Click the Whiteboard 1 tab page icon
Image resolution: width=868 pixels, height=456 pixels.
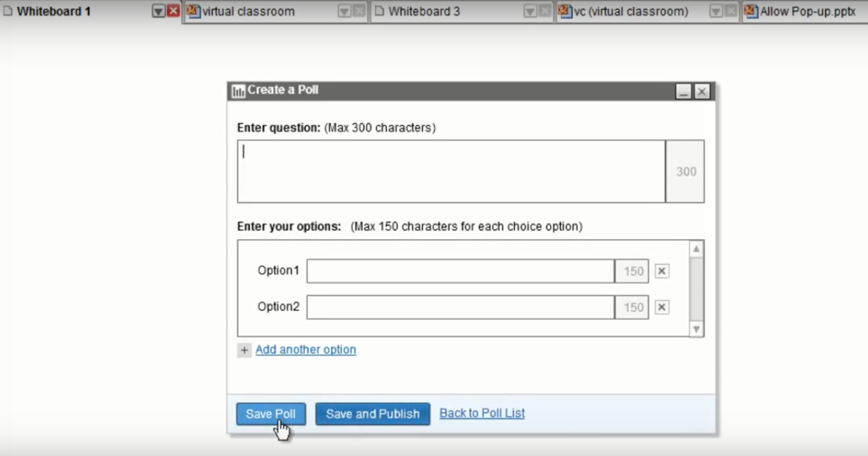point(8,11)
